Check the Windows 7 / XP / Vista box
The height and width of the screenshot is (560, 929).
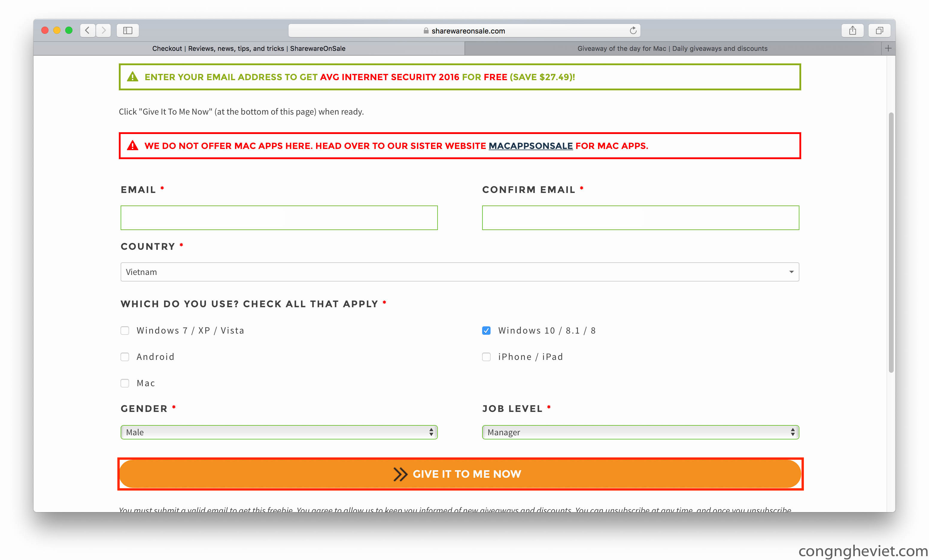(x=125, y=331)
